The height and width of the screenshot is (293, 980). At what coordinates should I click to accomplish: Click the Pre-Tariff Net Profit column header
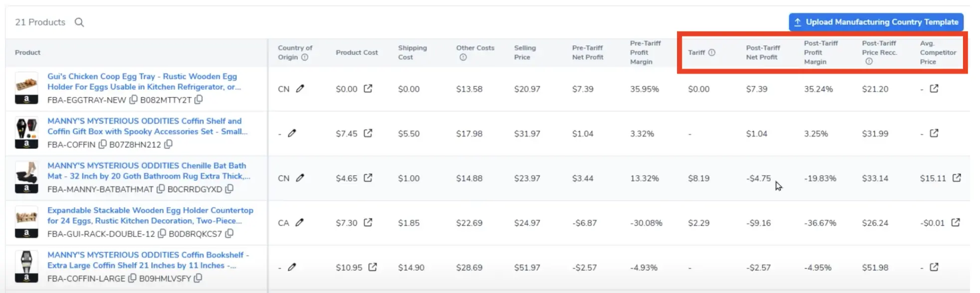coord(588,52)
